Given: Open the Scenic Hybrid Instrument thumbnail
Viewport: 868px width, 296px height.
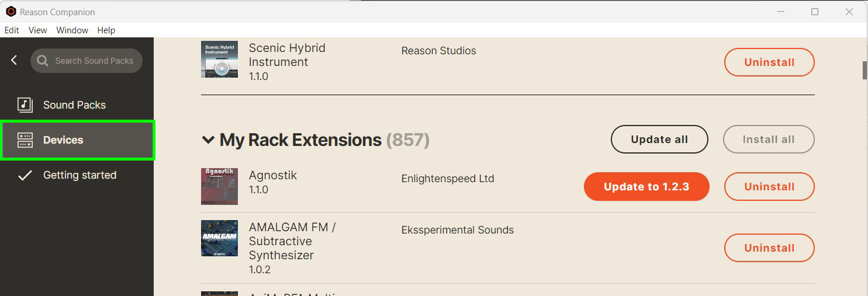Looking at the screenshot, I should click(x=219, y=59).
